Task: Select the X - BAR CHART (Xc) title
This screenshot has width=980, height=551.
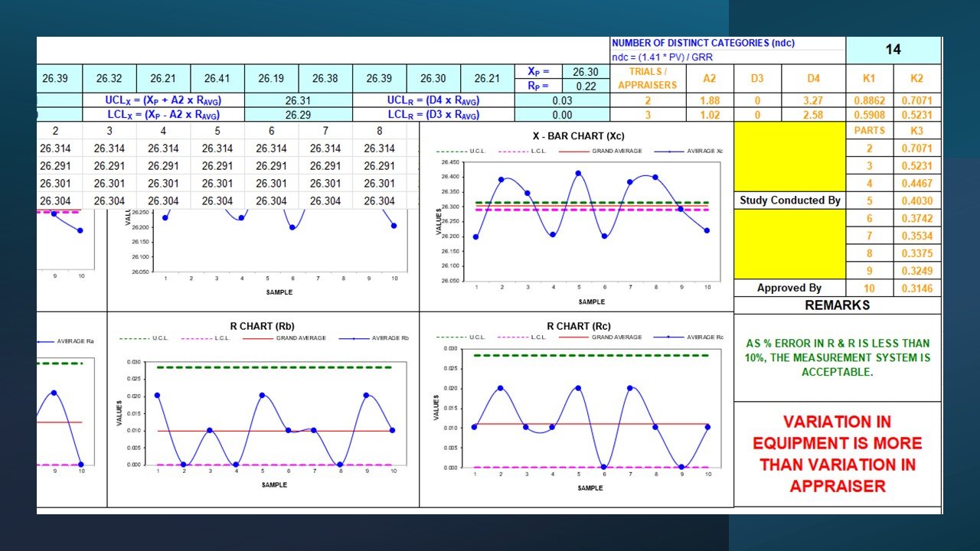Action: (x=578, y=135)
